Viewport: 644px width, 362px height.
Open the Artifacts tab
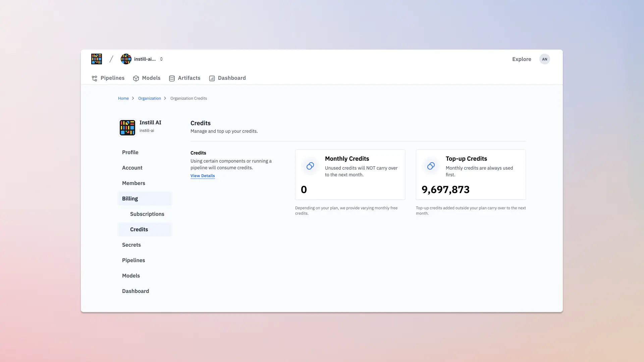click(x=184, y=78)
